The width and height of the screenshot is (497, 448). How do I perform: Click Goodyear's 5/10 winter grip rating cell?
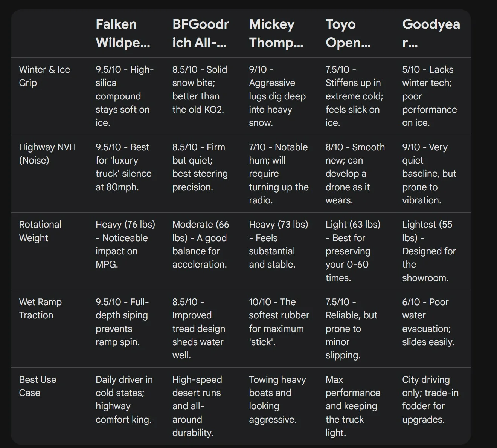click(430, 96)
